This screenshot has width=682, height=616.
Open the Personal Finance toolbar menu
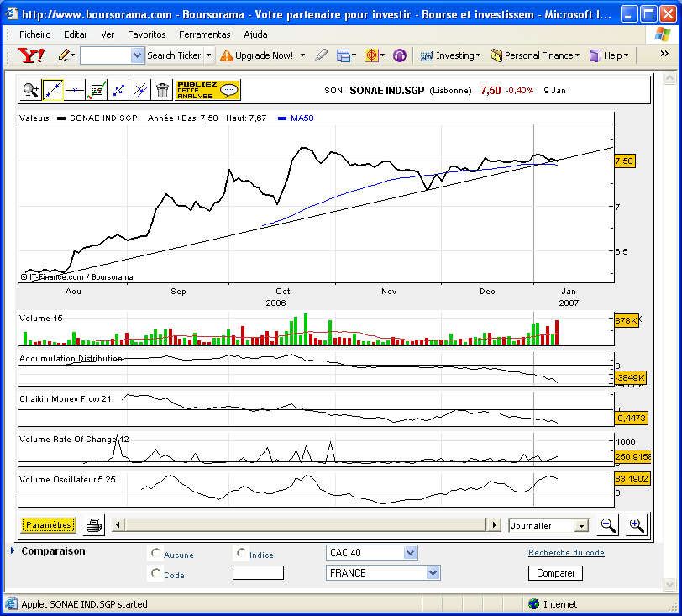pyautogui.click(x=535, y=55)
